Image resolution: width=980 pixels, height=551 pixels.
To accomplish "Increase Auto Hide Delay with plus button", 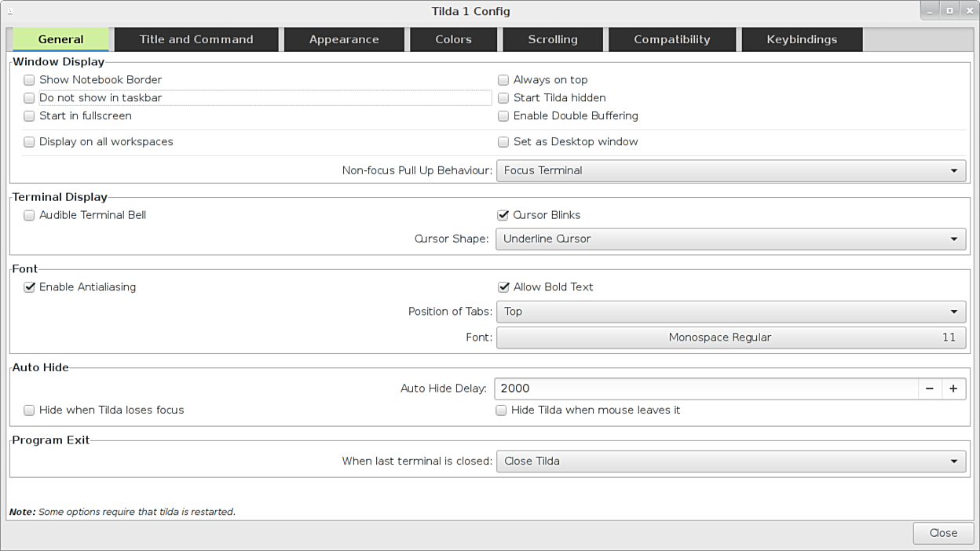I will click(x=953, y=389).
